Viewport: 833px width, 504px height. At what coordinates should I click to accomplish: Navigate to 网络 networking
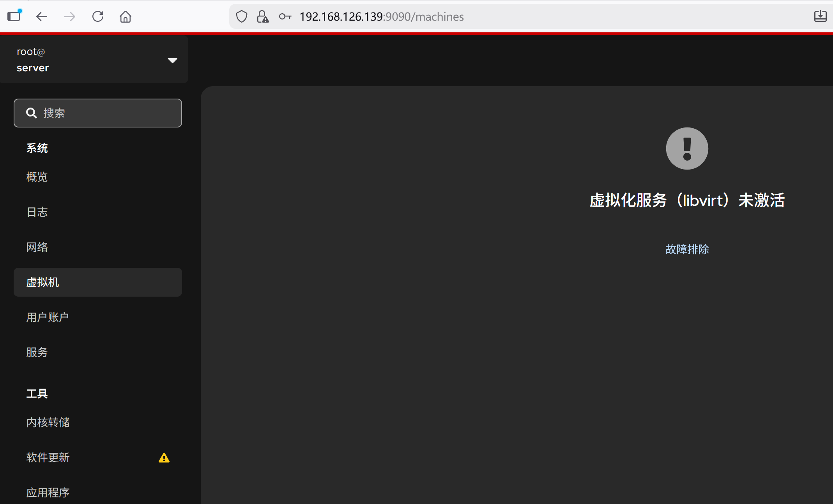[x=37, y=247]
